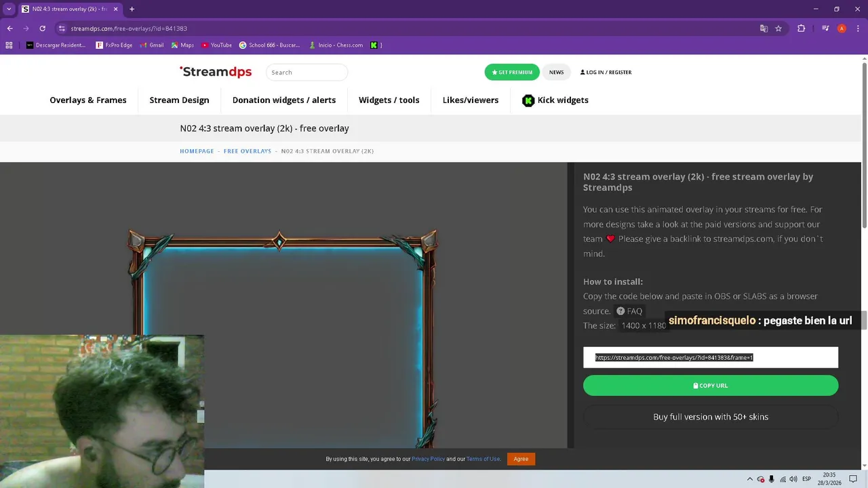Open the School 666 Google search bookmark
This screenshot has height=488, width=868.
point(269,45)
